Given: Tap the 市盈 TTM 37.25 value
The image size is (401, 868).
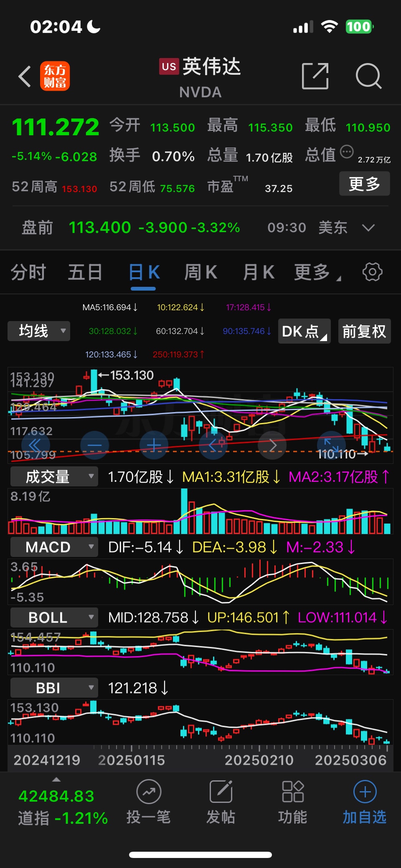Looking at the screenshot, I should (x=279, y=188).
